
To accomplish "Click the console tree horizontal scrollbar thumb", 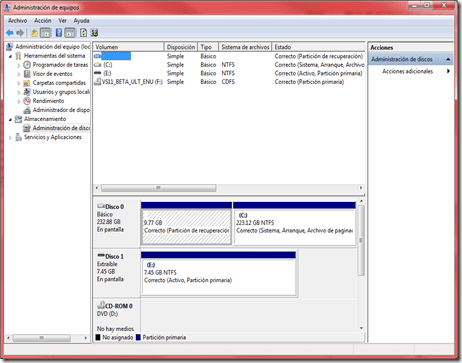I will pyautogui.click(x=41, y=338).
